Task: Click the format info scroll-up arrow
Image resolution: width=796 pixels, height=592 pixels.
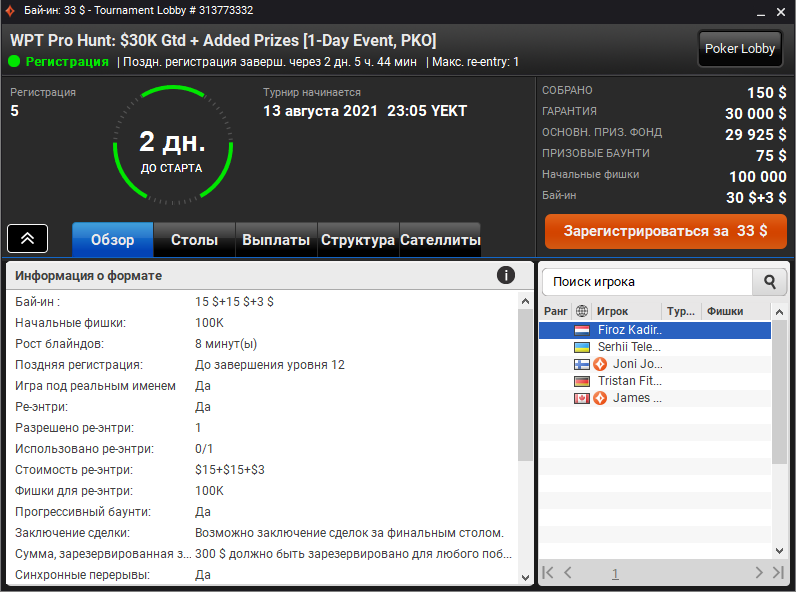Action: point(525,301)
